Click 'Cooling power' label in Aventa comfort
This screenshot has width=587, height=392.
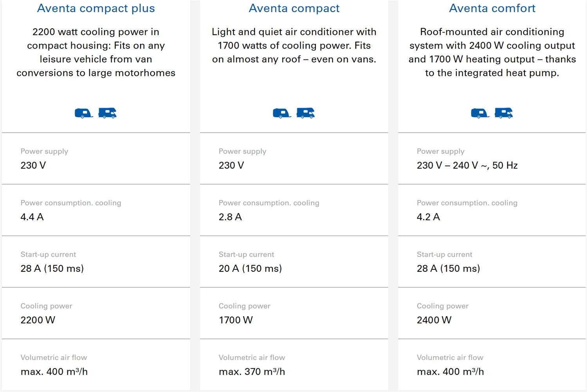click(x=443, y=306)
